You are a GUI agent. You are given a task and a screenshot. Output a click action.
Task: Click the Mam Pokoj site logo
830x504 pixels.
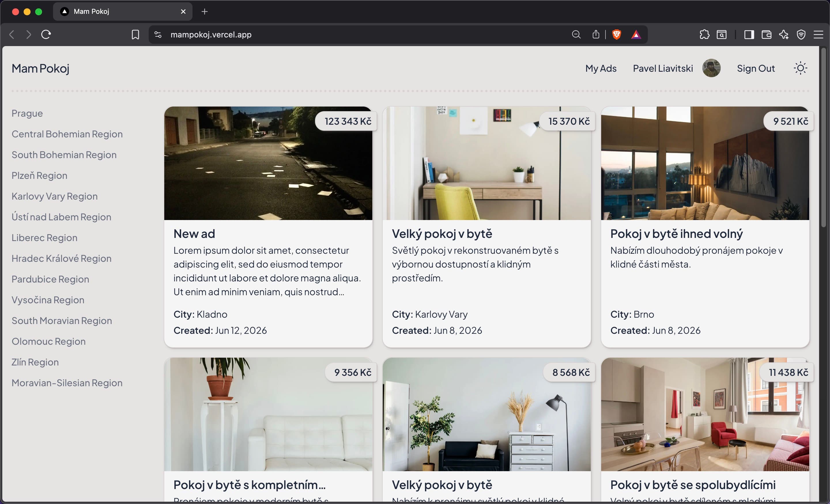point(40,68)
